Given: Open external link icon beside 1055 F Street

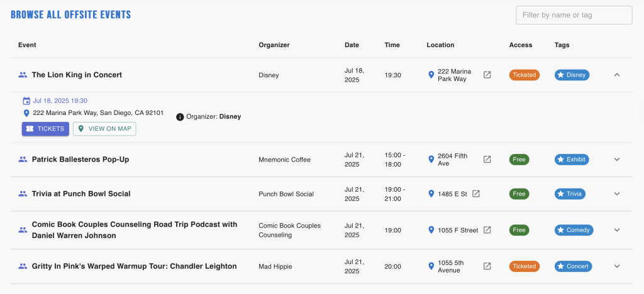Looking at the screenshot, I should click(487, 230).
